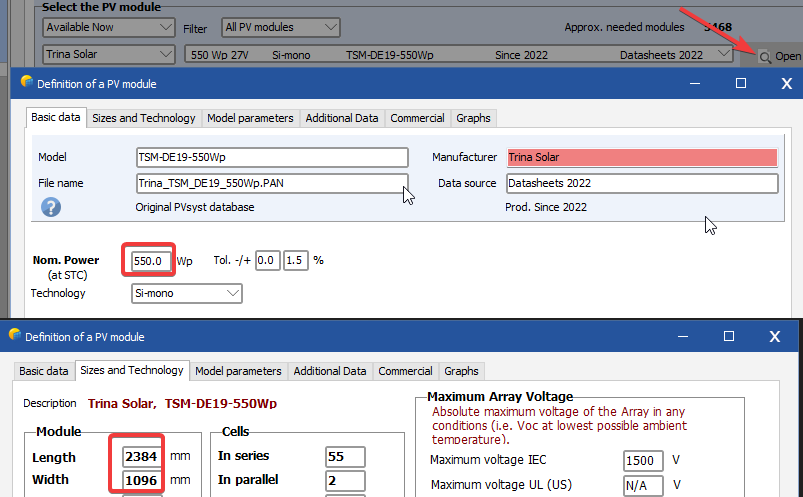Click the Maximum voltage IEC 1500 field
803x497 pixels.
click(x=643, y=461)
